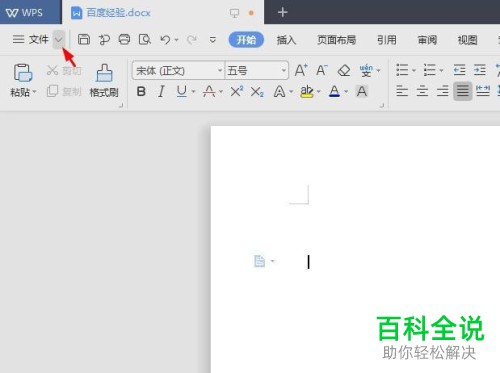Toggle center alignment paragraph
Screen dimensions: 500x373
coord(422,91)
